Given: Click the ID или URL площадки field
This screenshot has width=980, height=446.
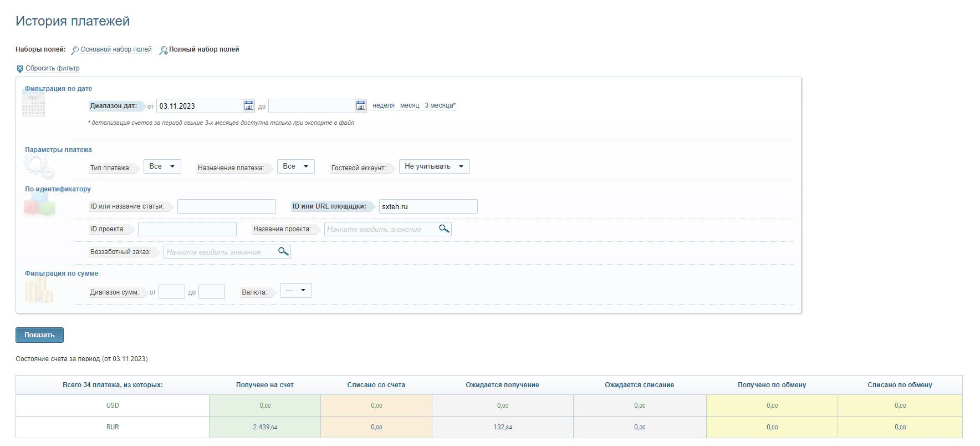Looking at the screenshot, I should pos(428,206).
